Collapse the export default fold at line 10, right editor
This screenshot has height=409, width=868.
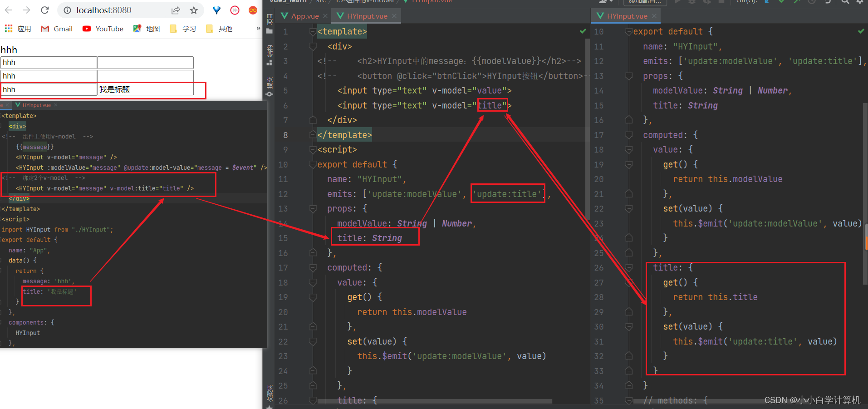tap(629, 32)
